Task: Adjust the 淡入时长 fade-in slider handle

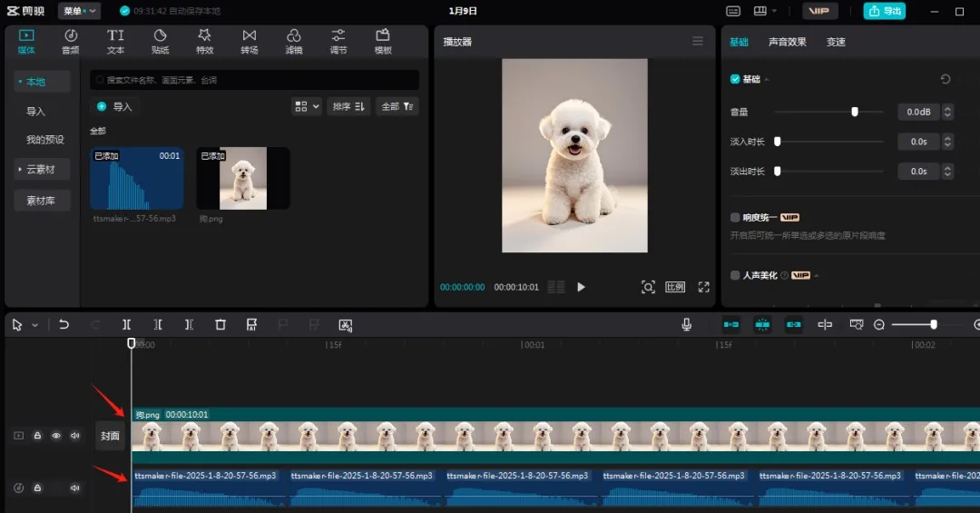Action: coord(778,142)
